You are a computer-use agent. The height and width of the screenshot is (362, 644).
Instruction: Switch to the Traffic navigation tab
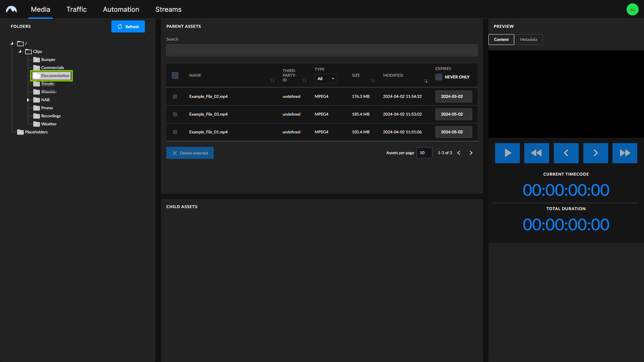coord(76,9)
